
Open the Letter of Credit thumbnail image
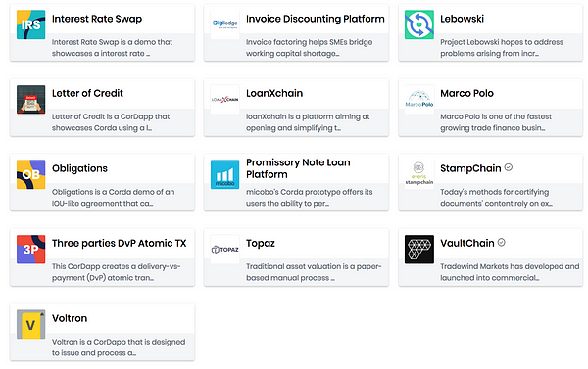tap(30, 100)
